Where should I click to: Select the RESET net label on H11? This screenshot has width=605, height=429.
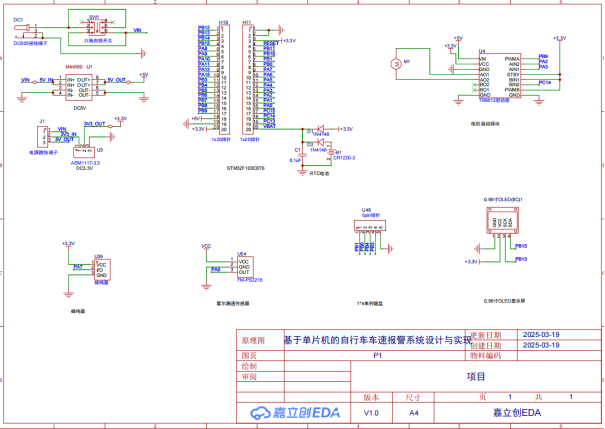[x=271, y=43]
